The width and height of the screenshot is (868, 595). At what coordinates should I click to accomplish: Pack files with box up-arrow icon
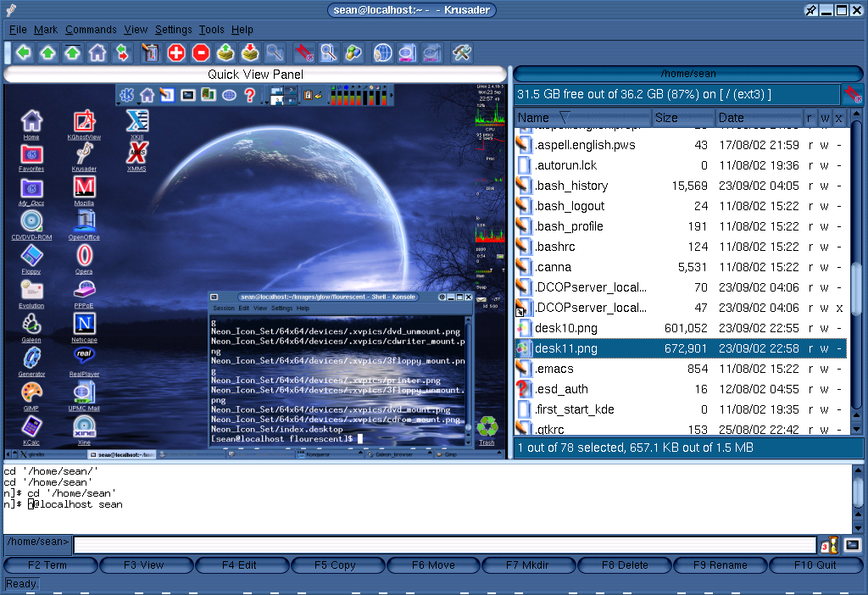tap(225, 53)
